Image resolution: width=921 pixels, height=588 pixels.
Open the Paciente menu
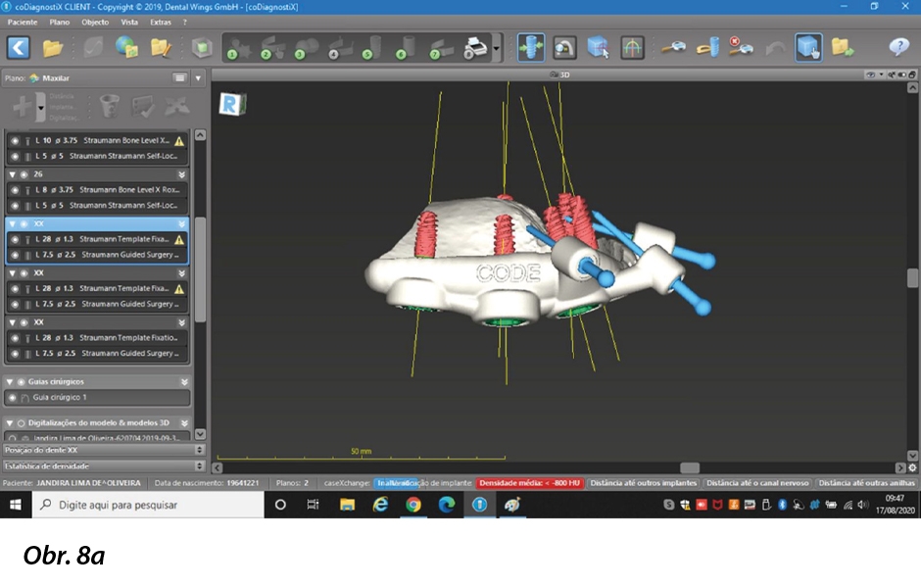point(23,23)
